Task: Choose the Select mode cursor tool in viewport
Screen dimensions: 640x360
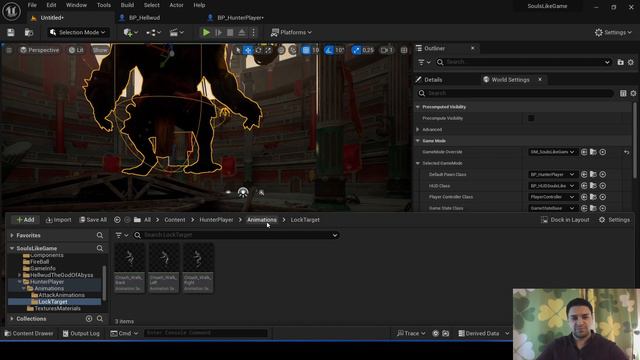Action: [x=238, y=50]
